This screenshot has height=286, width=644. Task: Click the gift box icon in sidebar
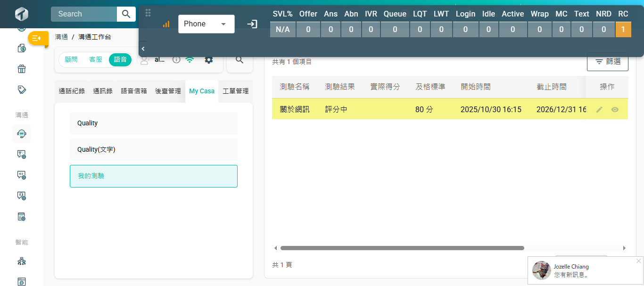pyautogui.click(x=22, y=69)
